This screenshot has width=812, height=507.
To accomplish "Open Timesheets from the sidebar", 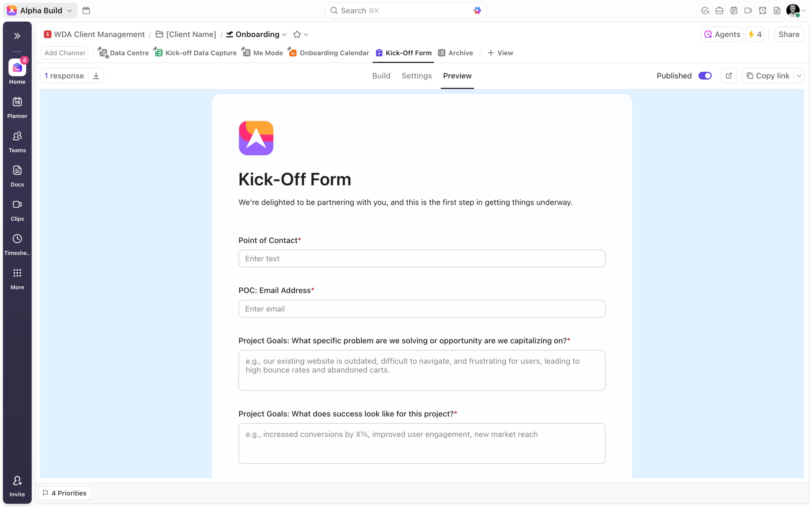I will click(17, 245).
